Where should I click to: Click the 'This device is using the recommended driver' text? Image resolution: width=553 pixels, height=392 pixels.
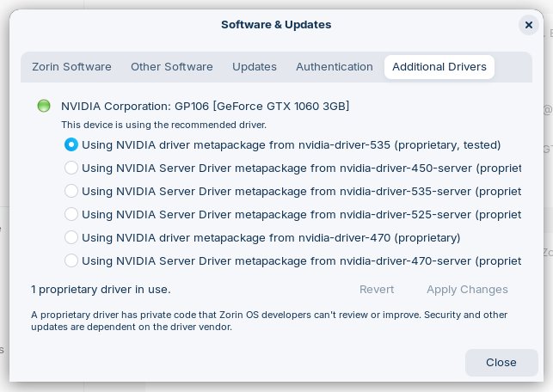click(x=163, y=125)
